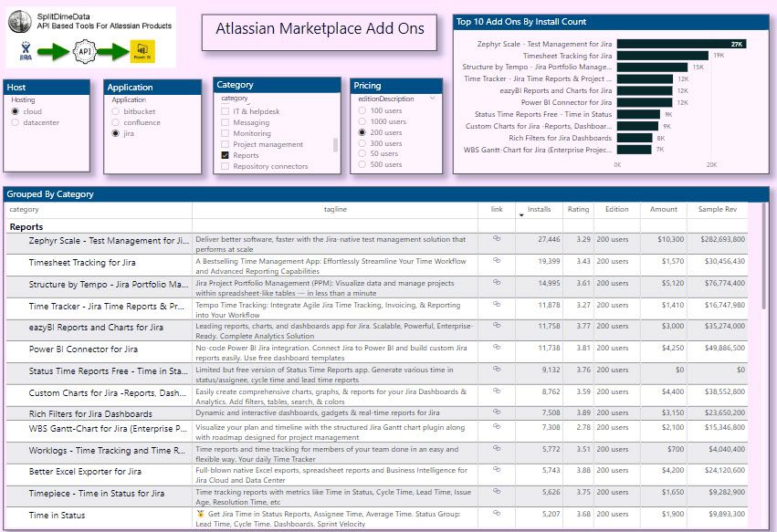Open link icon for Structure by Tempo row
Screen dimensions: 777x532
[x=497, y=282]
